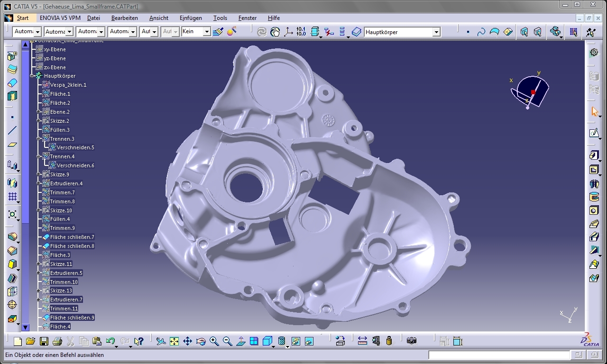Select Extrudieren.5 in the tree

coord(66,273)
